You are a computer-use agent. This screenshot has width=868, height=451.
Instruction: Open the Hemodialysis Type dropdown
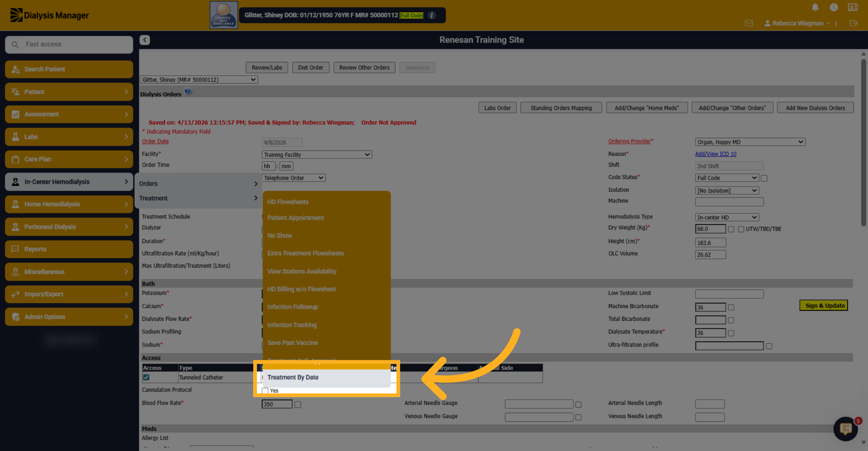[727, 217]
